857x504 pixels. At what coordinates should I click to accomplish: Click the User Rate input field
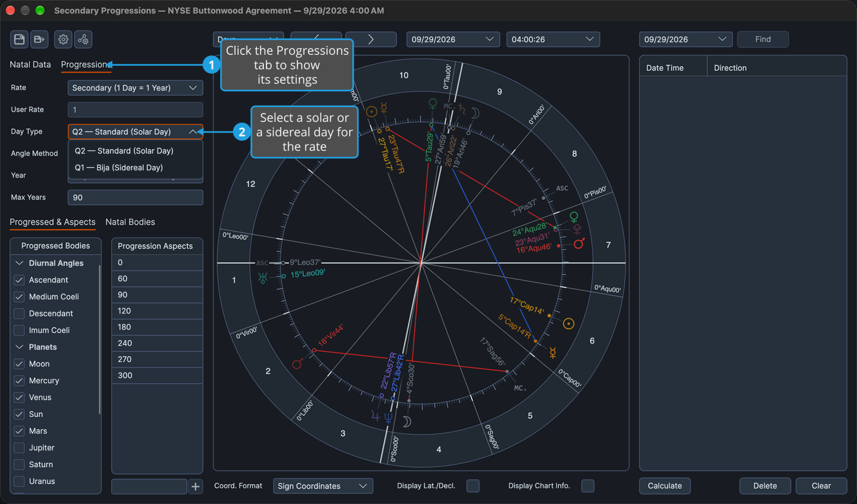(136, 110)
